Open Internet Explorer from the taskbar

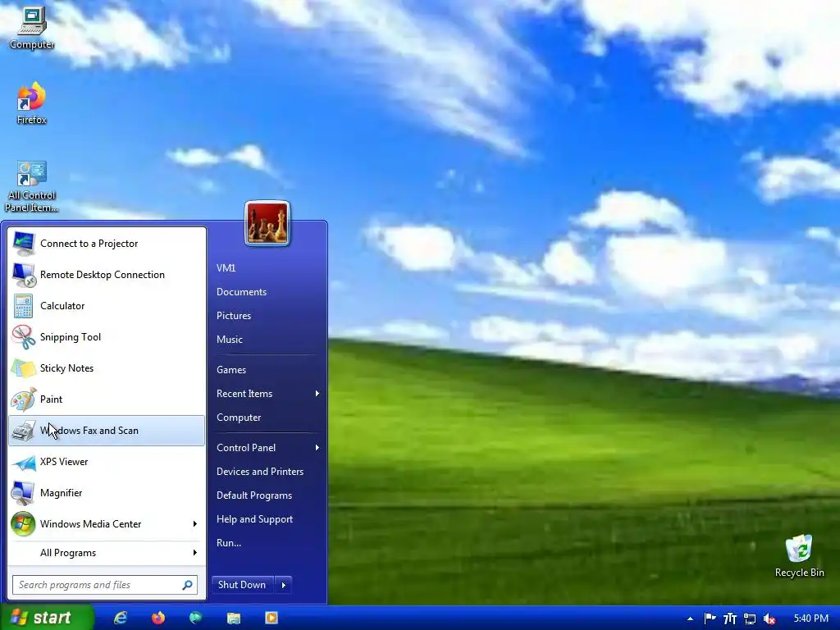pos(121,619)
